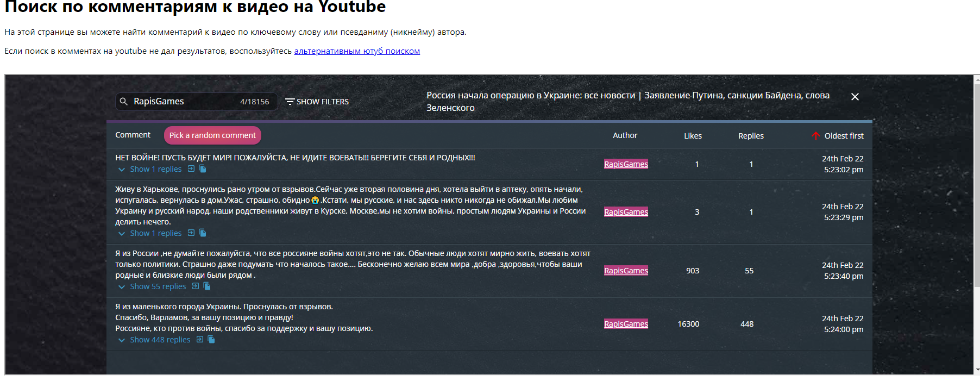This screenshot has width=980, height=387.
Task: Copy icon beside Show 55 replies
Action: [x=207, y=286]
